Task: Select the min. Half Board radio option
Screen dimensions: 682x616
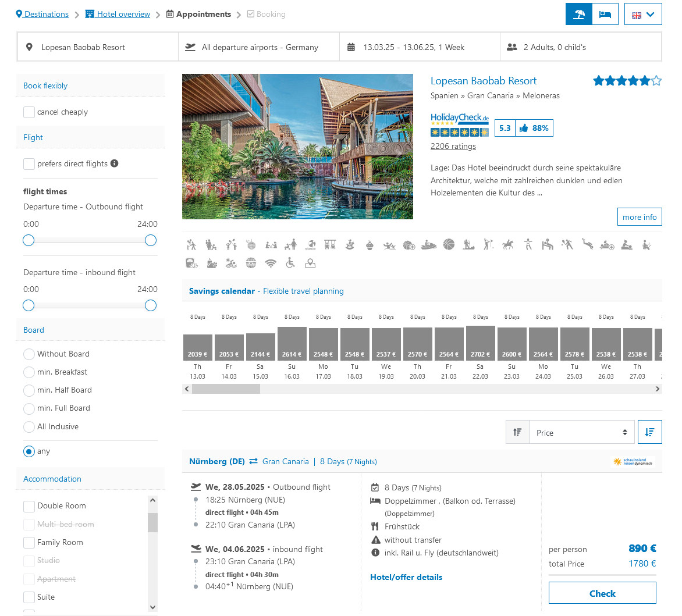Action: point(29,390)
